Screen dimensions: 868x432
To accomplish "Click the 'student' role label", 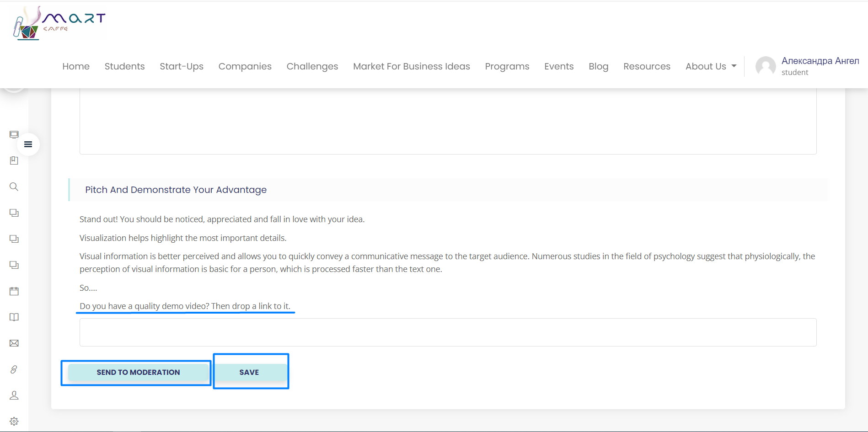I will click(795, 72).
